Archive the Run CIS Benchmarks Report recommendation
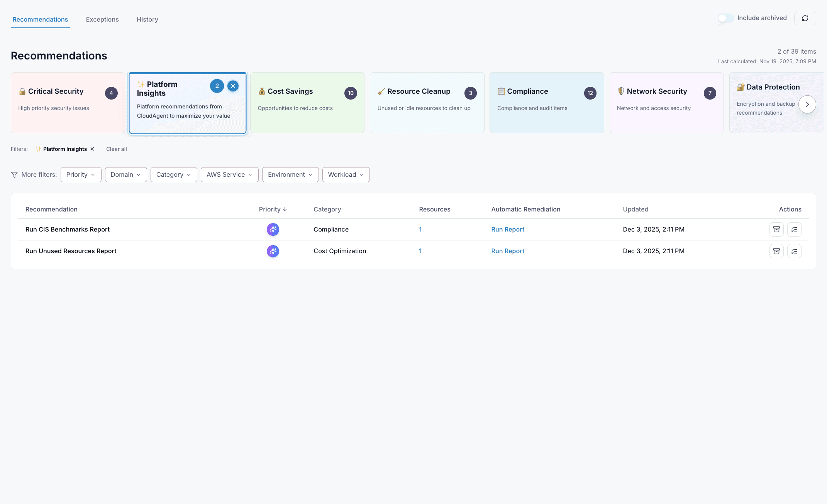 click(776, 229)
